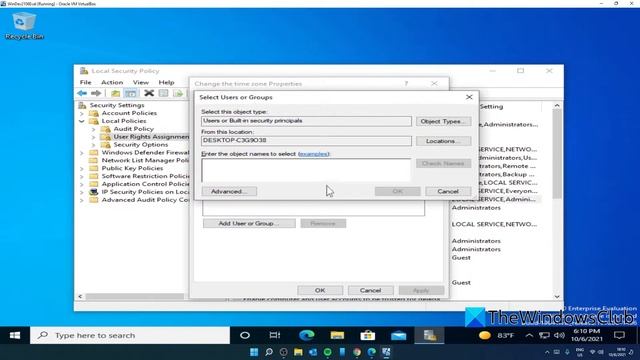Click the guest taskbar search box
The height and width of the screenshot is (360, 640).
coord(130,336)
